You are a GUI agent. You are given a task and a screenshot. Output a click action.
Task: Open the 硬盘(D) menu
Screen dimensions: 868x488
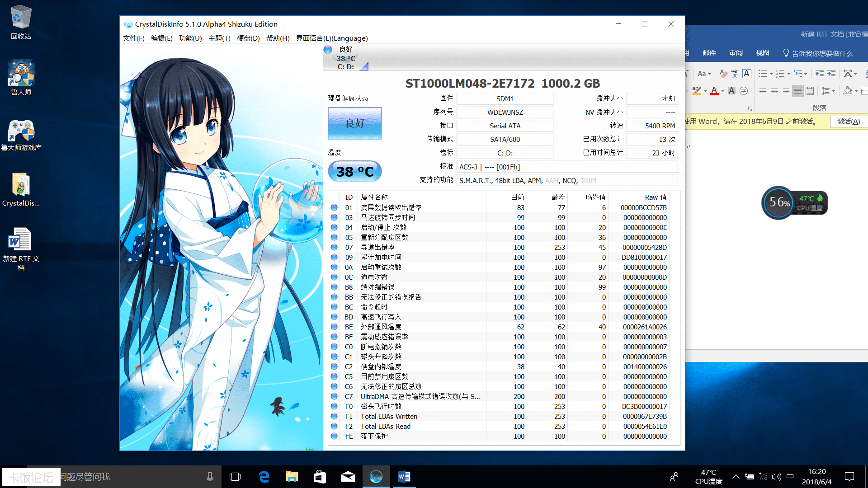(248, 38)
